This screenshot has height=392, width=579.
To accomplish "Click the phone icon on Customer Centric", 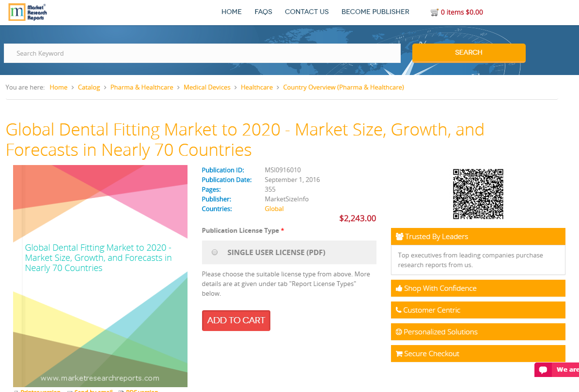I will pyautogui.click(x=399, y=310).
